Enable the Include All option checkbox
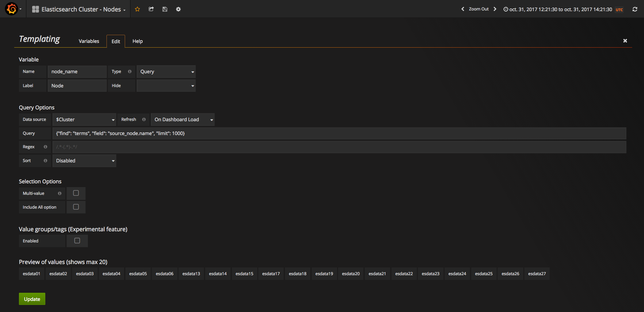The width and height of the screenshot is (644, 312). [76, 207]
